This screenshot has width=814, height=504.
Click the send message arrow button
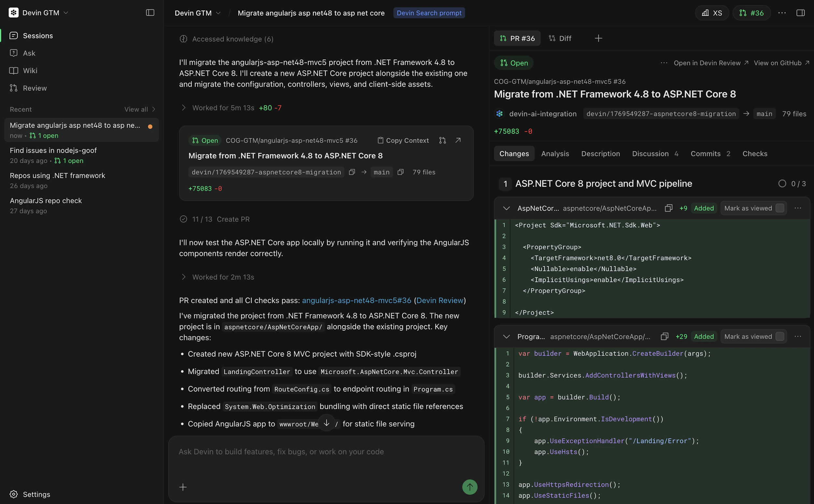pyautogui.click(x=470, y=487)
